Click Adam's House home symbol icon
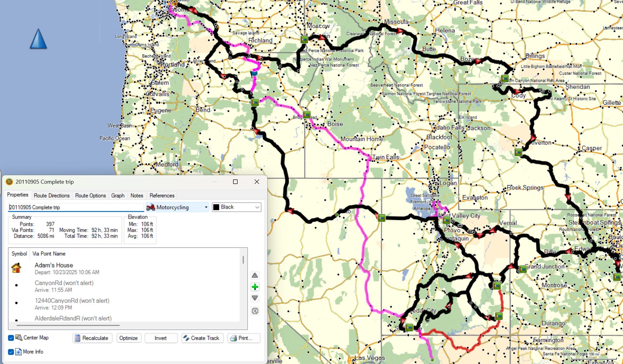Image resolution: width=623 pixels, height=364 pixels. click(16, 268)
